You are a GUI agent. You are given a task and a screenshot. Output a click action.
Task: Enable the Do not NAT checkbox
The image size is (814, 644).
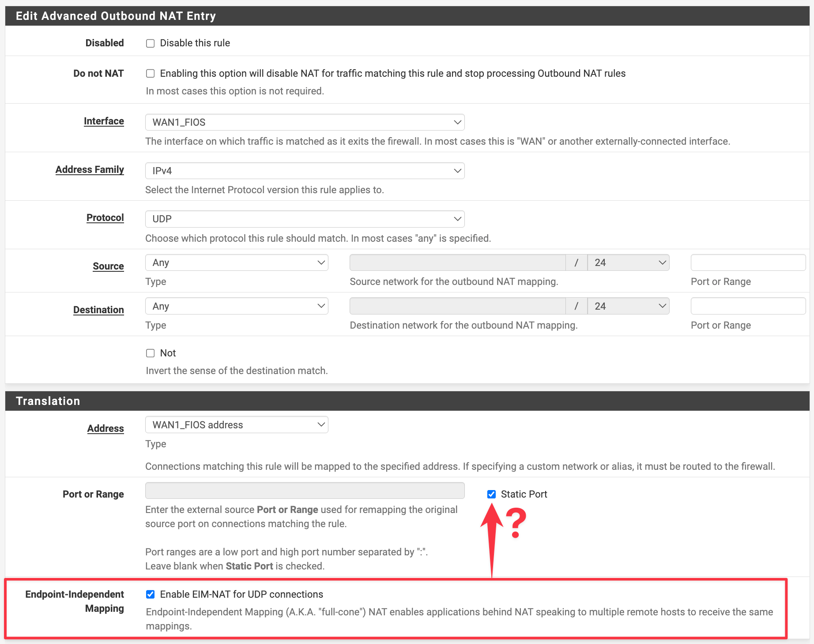coord(150,73)
